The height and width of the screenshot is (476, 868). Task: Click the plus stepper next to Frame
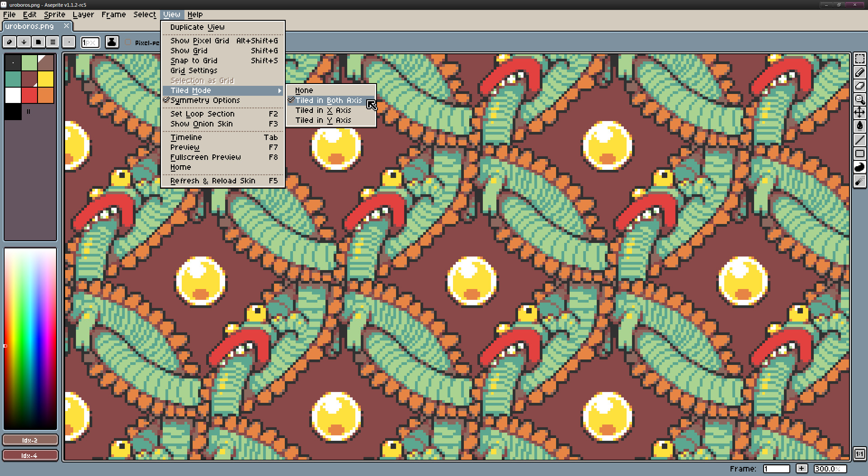click(x=802, y=469)
